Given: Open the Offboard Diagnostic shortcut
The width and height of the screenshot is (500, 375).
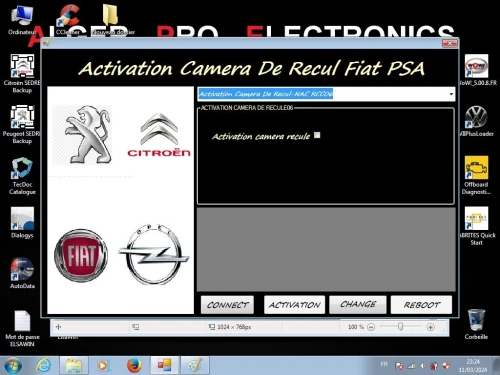Looking at the screenshot, I should click(x=476, y=175).
